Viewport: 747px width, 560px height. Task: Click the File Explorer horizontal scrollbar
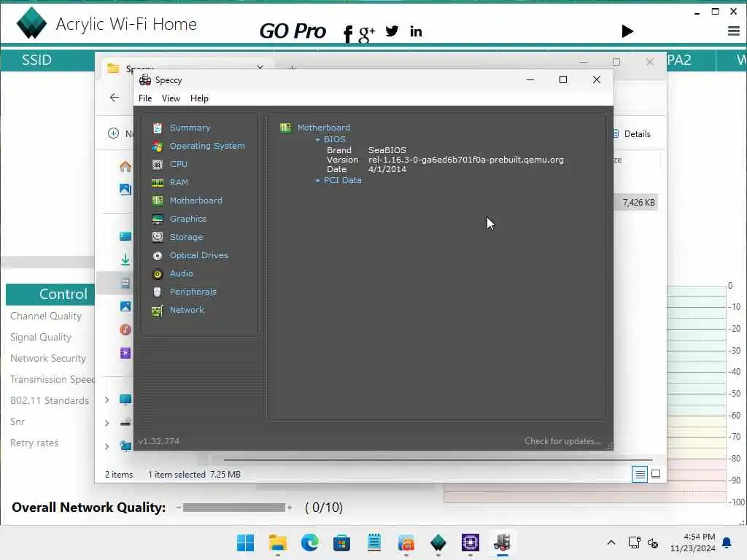tap(438, 460)
